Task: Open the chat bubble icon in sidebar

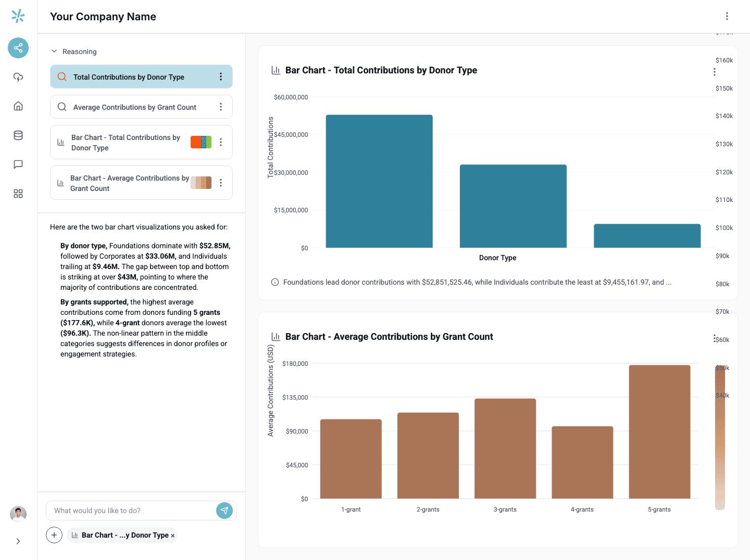Action: point(18,164)
